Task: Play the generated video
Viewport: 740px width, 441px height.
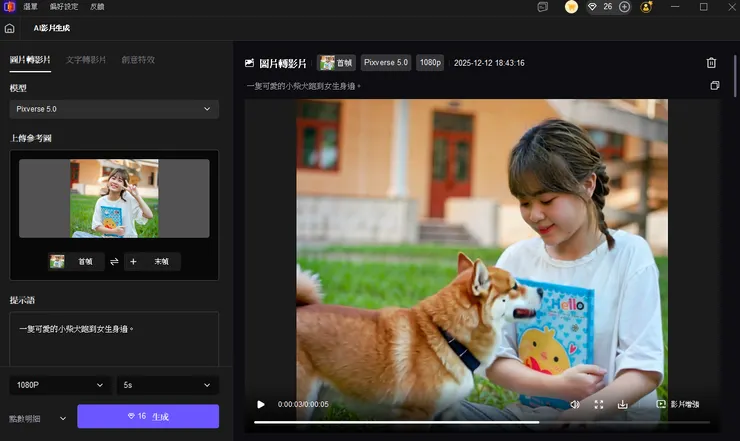Action: click(x=261, y=405)
